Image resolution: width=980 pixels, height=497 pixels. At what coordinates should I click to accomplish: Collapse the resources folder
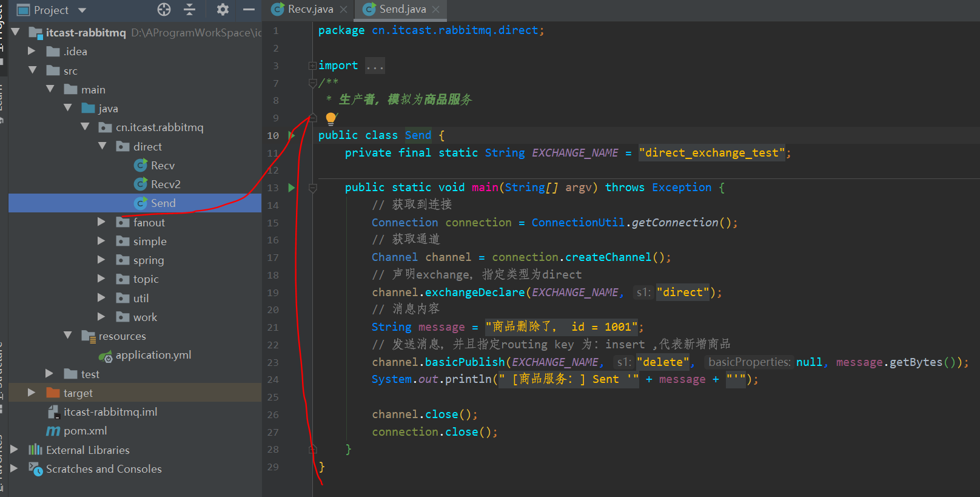click(x=68, y=336)
